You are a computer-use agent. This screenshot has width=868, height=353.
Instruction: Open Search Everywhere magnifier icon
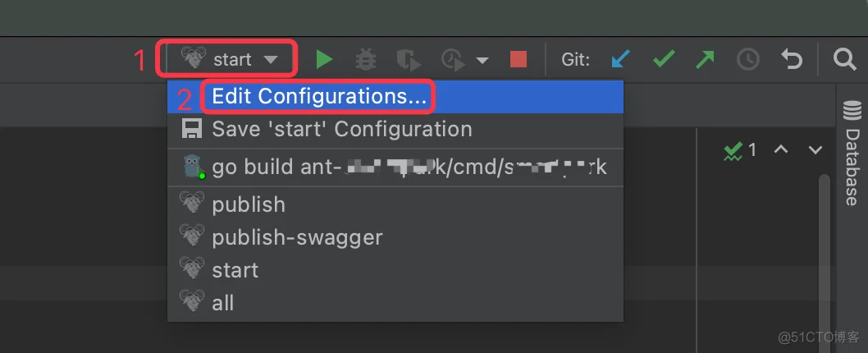point(845,58)
